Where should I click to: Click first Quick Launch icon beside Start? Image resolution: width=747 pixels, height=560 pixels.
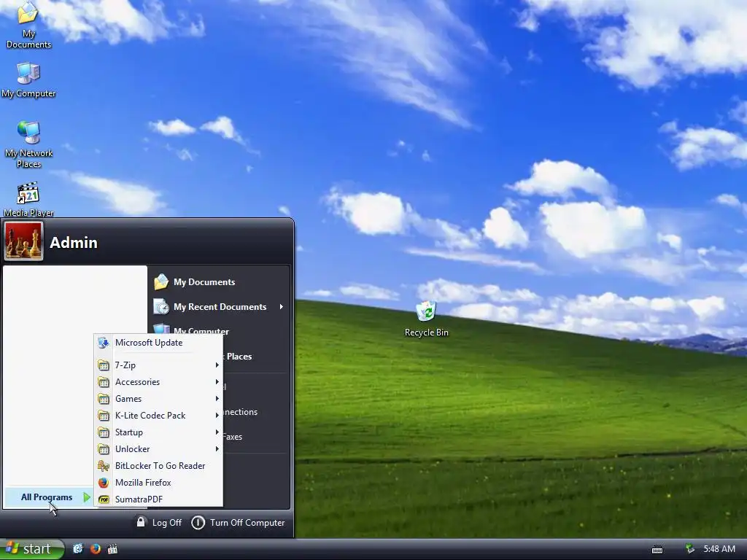pos(78,549)
